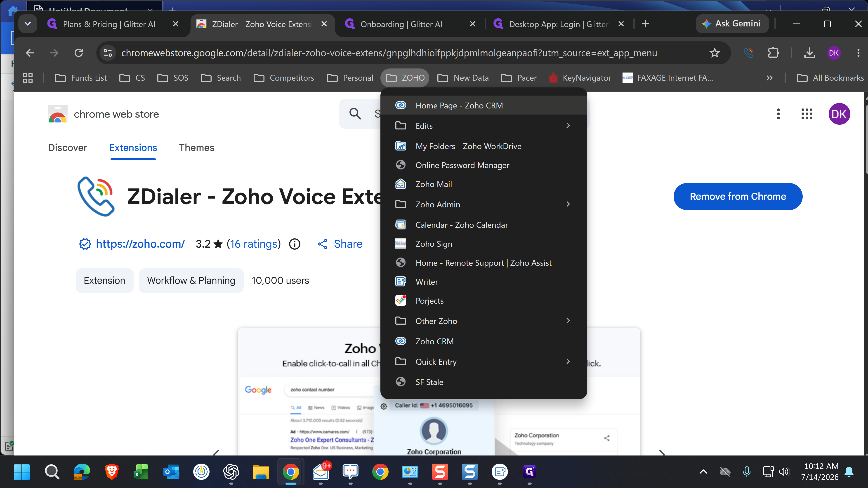Expand the Edits bookmark folder

484,126
